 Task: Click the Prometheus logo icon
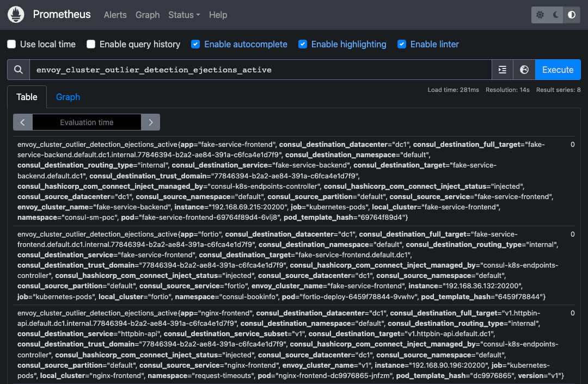click(16, 14)
